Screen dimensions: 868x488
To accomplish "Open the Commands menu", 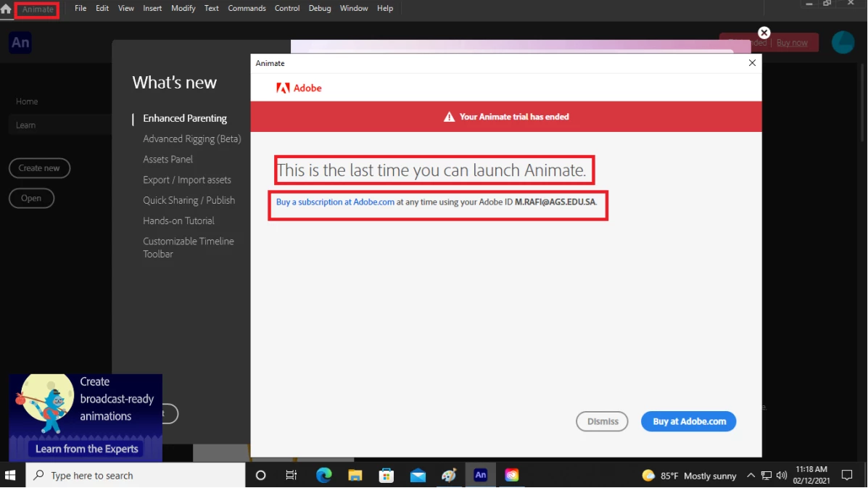I will pos(247,8).
